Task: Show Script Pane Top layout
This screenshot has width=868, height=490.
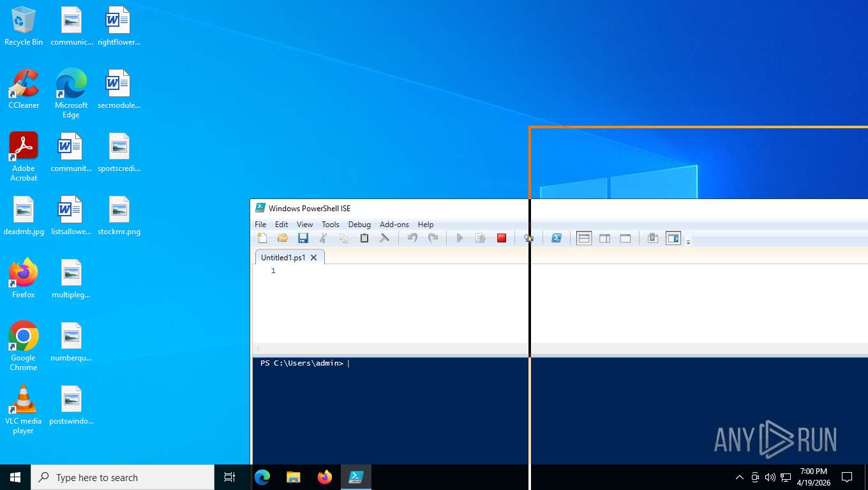Action: coord(584,238)
